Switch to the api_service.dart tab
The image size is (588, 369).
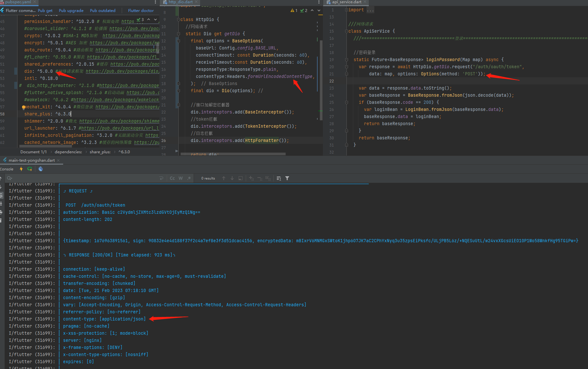point(344,2)
